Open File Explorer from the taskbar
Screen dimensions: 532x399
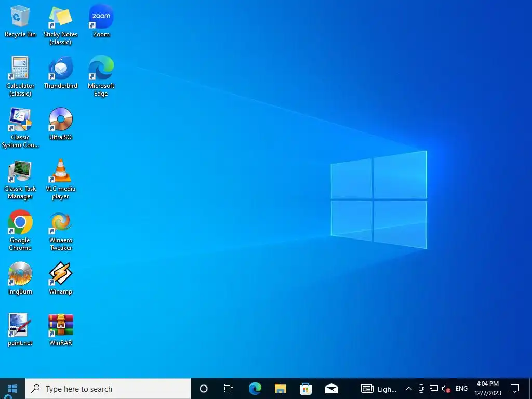pyautogui.click(x=280, y=389)
